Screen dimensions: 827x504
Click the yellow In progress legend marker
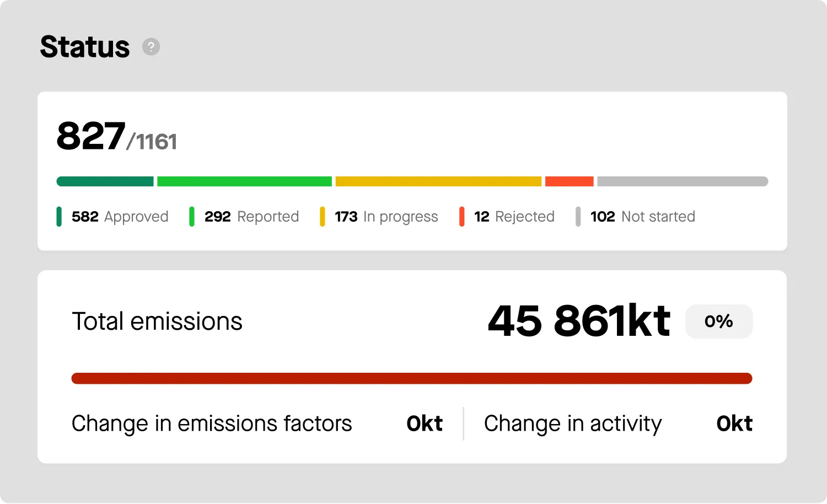pos(322,217)
